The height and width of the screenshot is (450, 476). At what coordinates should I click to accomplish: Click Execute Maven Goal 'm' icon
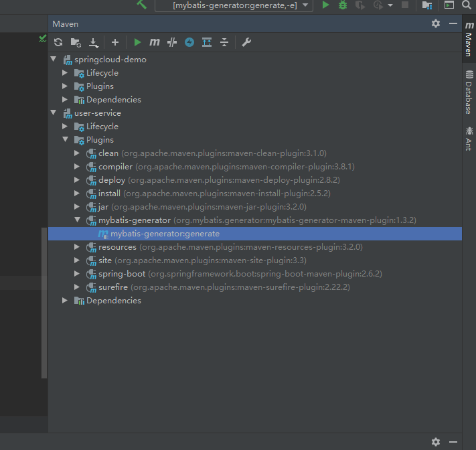tap(155, 42)
